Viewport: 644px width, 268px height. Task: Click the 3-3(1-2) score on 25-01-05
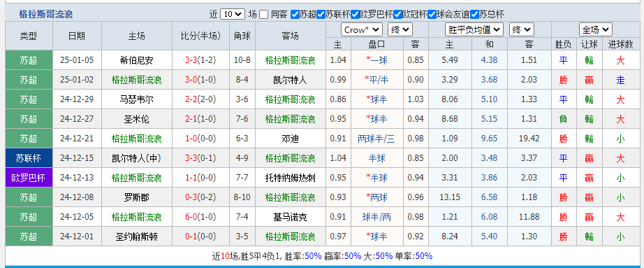(200, 60)
